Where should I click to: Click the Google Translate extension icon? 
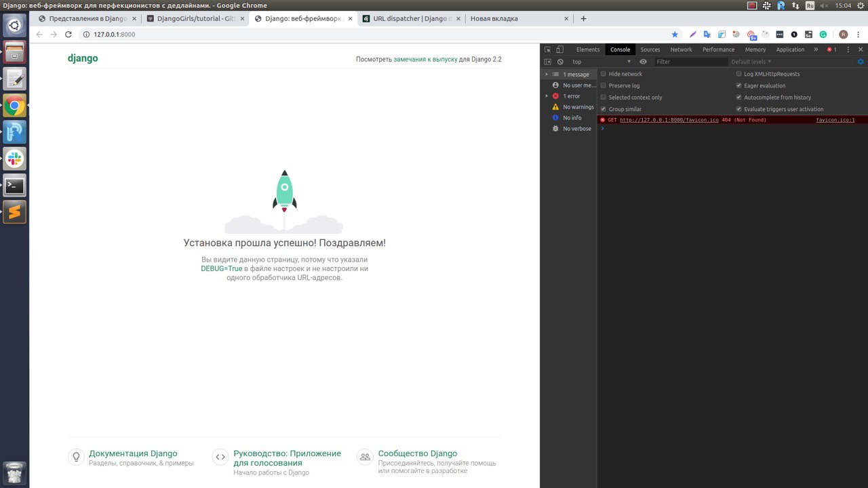[x=707, y=35]
